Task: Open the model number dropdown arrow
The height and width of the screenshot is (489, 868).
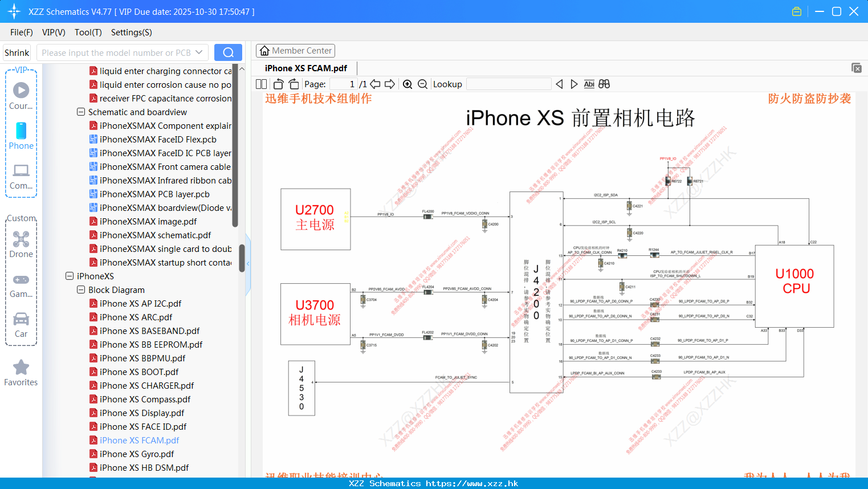Action: point(199,52)
